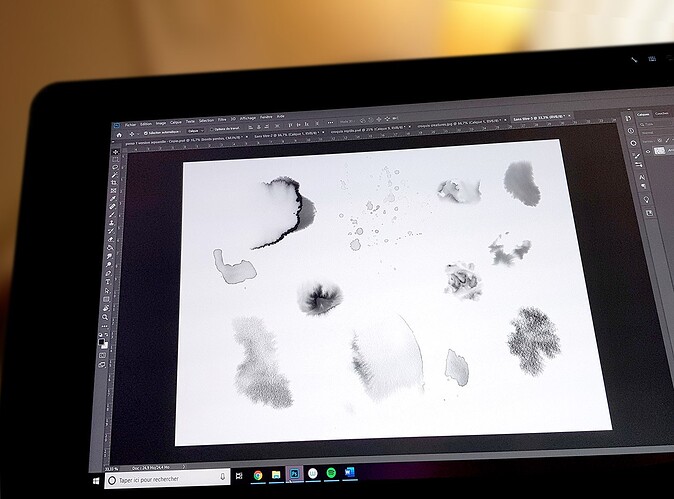Click the background color swatch
This screenshot has height=499, width=674.
click(105, 346)
